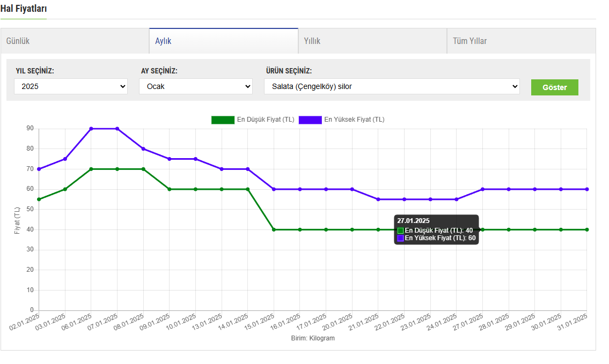Click the green legend color box
The image size is (609, 364).
click(223, 120)
